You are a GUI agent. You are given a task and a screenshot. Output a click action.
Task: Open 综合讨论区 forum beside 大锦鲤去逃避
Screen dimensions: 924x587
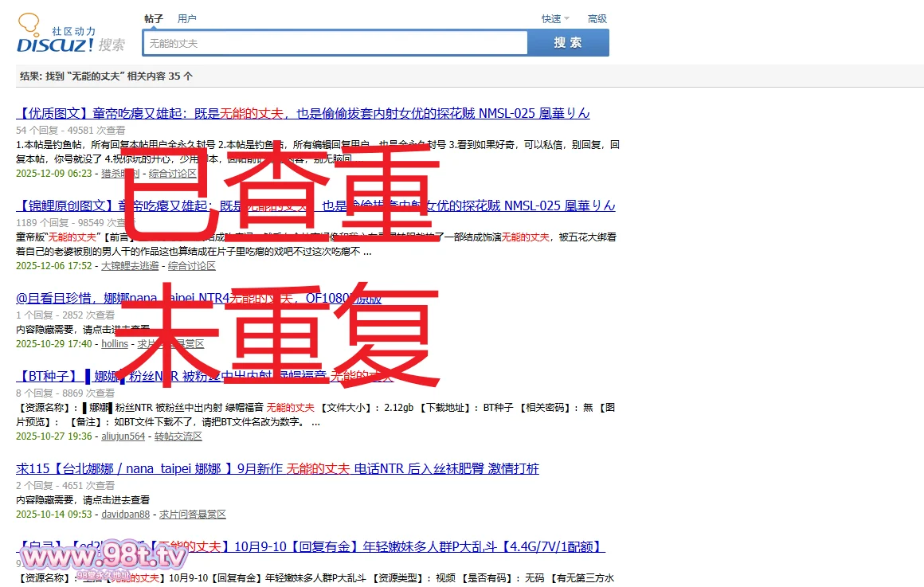click(x=192, y=266)
